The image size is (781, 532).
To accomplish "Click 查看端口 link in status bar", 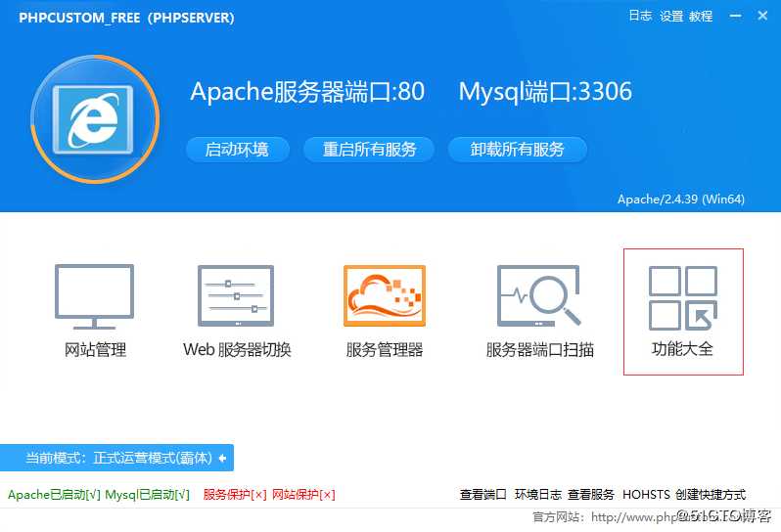I will point(482,495).
